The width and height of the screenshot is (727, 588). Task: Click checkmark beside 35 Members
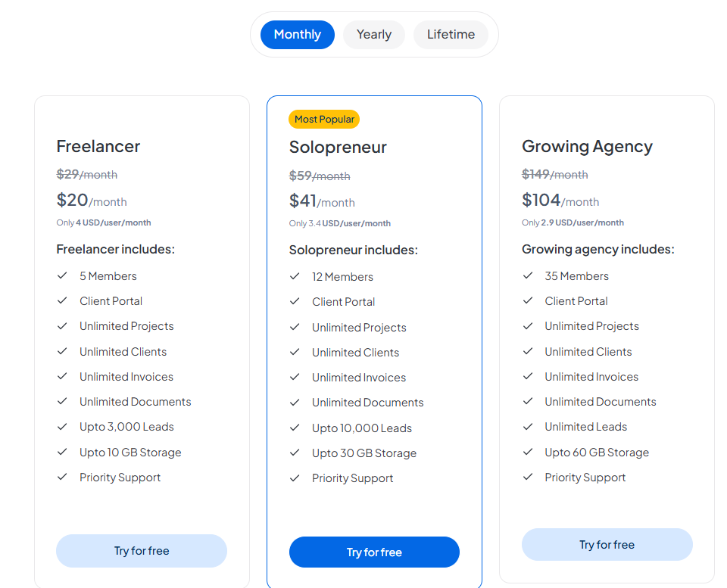tap(528, 276)
